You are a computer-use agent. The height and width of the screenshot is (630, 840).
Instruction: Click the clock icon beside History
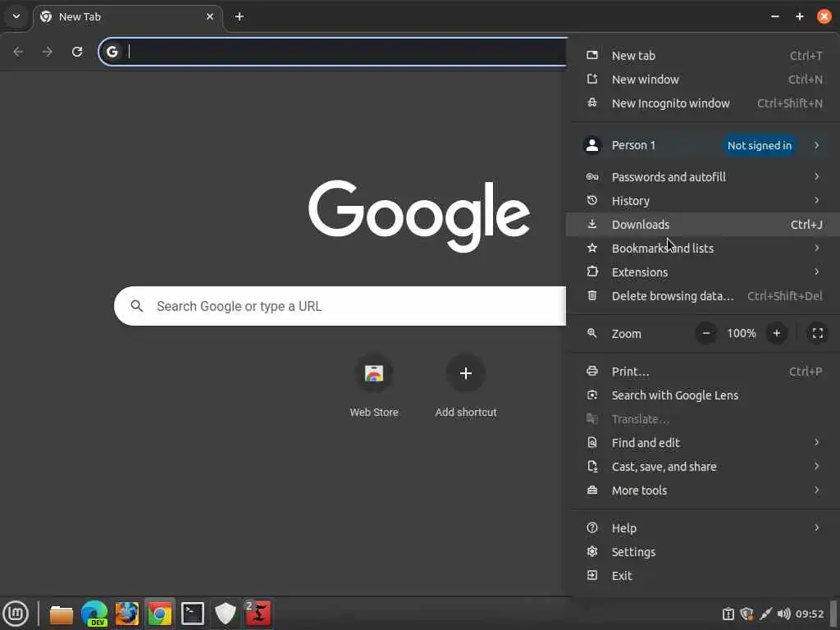[592, 200]
